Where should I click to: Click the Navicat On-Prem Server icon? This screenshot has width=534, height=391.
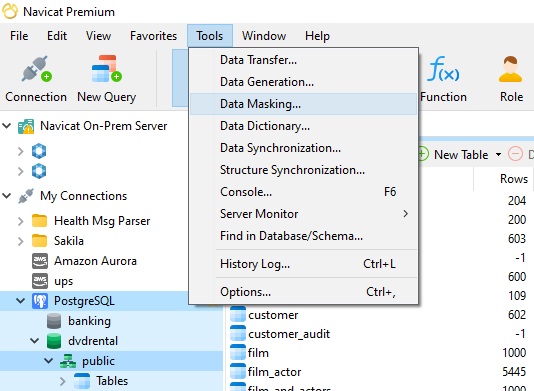tap(26, 126)
